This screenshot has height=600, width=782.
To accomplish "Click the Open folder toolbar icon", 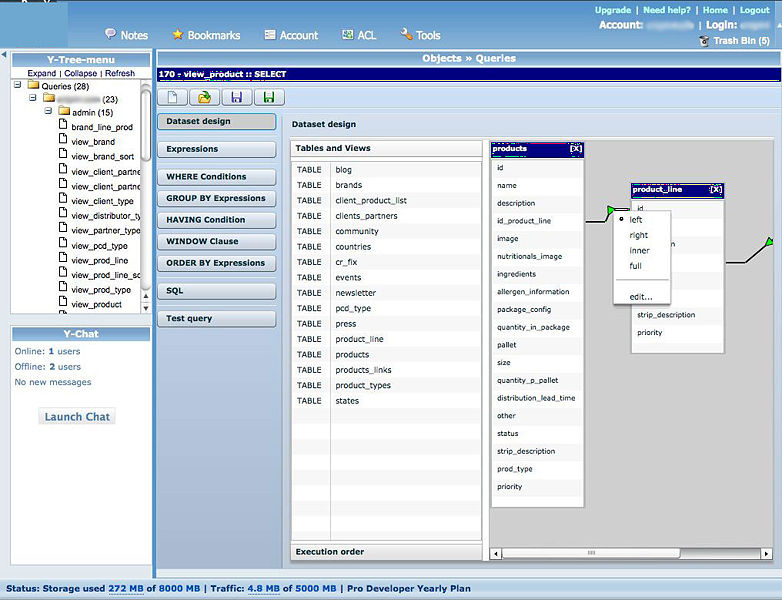I will tap(204, 97).
